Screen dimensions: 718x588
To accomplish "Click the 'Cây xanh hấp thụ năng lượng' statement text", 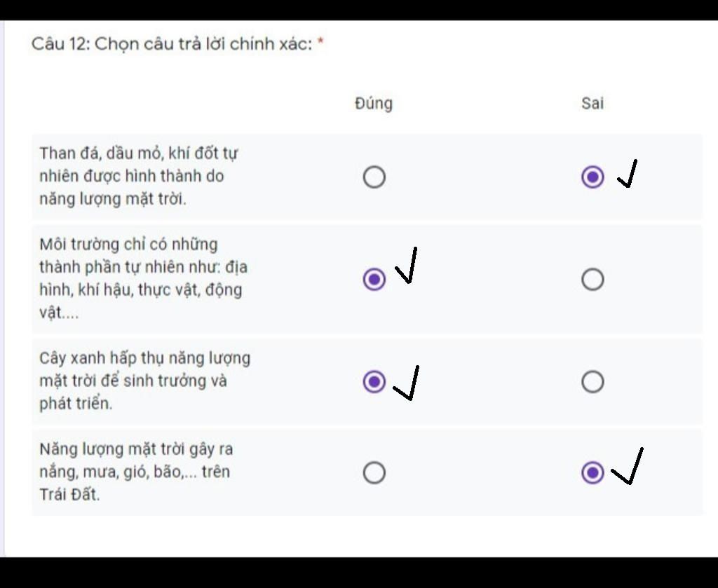I will pos(144,381).
